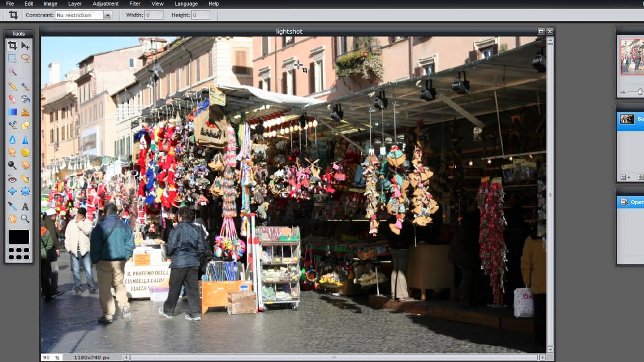Image resolution: width=644 pixels, height=362 pixels.
Task: Click scroll left arrow of document
Action: [x=126, y=357]
